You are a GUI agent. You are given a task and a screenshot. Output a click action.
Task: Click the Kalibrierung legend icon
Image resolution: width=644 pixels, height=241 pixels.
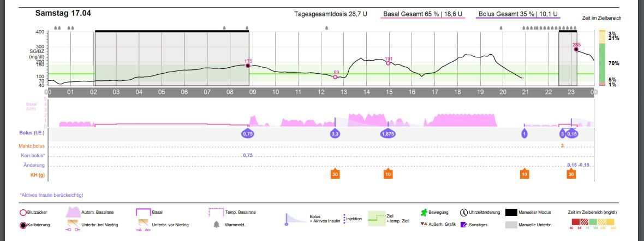(x=23, y=225)
